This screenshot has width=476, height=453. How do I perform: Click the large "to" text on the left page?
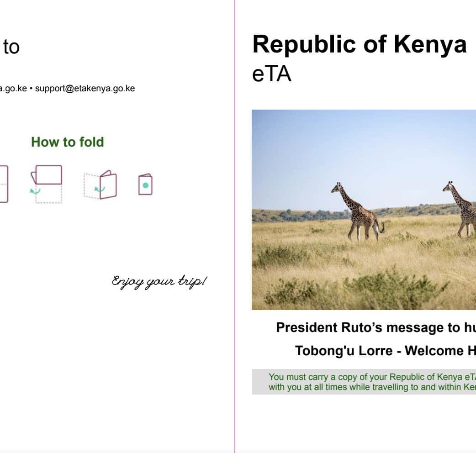click(x=11, y=47)
